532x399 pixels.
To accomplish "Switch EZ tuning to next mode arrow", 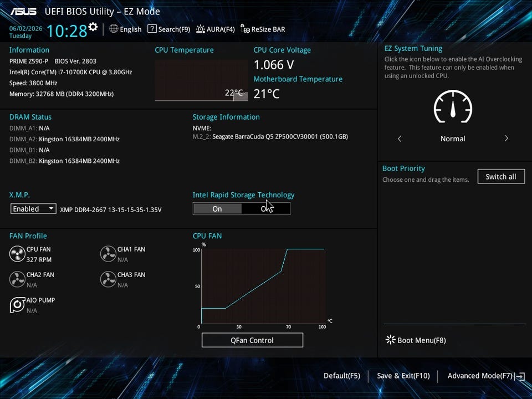I will pos(506,138).
